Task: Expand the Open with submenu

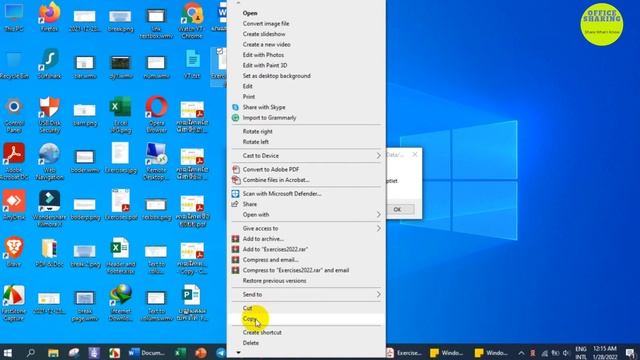Action: click(x=306, y=215)
